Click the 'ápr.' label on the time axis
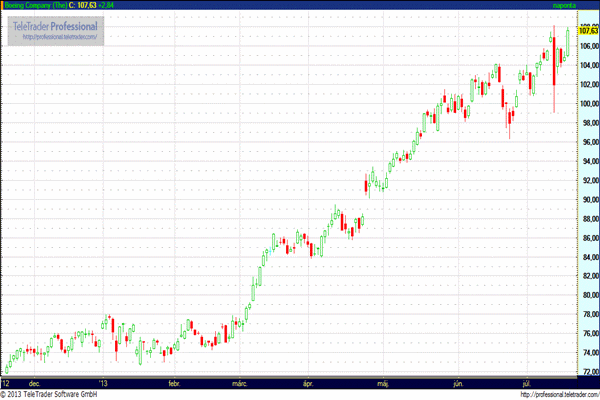 coord(308,383)
